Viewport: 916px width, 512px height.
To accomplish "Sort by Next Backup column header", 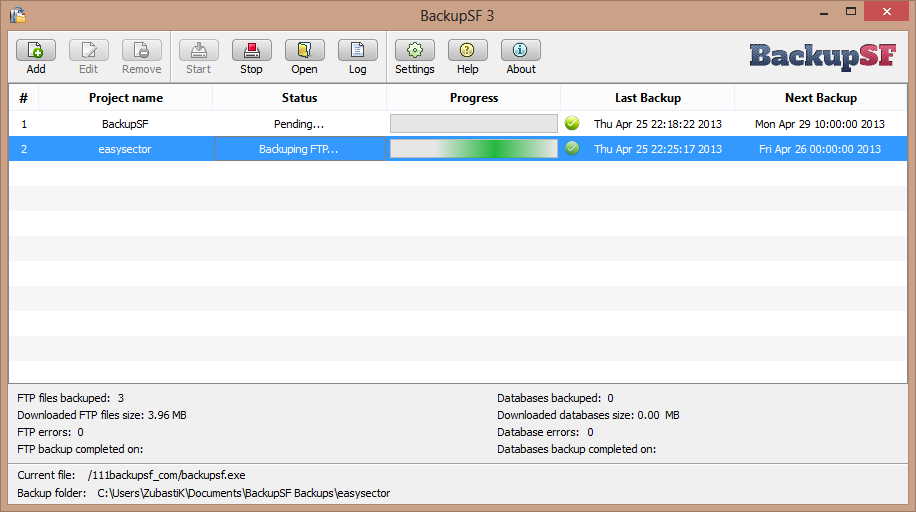I will pos(821,98).
